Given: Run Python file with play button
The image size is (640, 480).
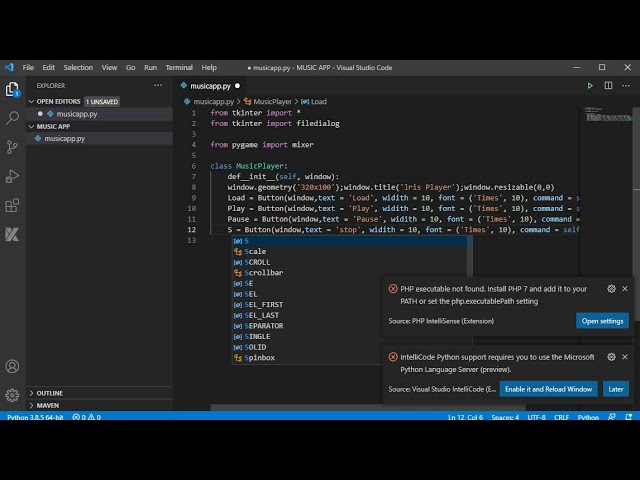Looking at the screenshot, I should [x=590, y=86].
